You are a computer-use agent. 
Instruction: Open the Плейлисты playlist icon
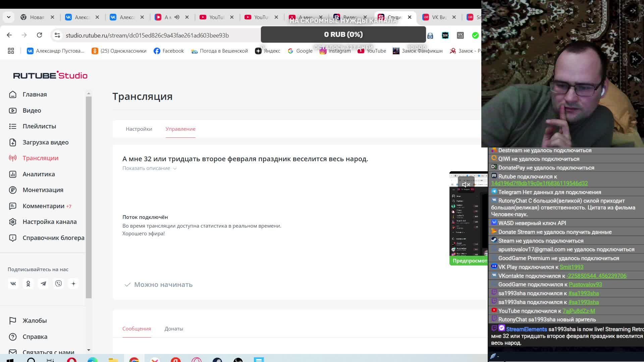13,126
